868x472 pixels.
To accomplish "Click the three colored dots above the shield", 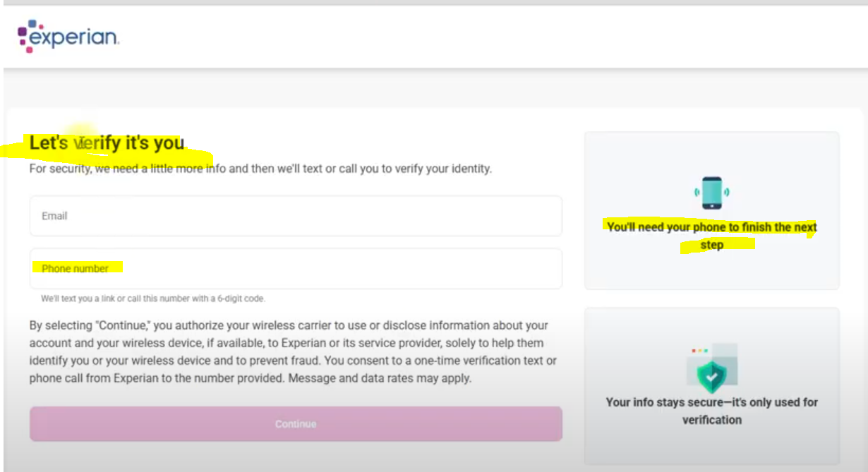I will [x=699, y=351].
